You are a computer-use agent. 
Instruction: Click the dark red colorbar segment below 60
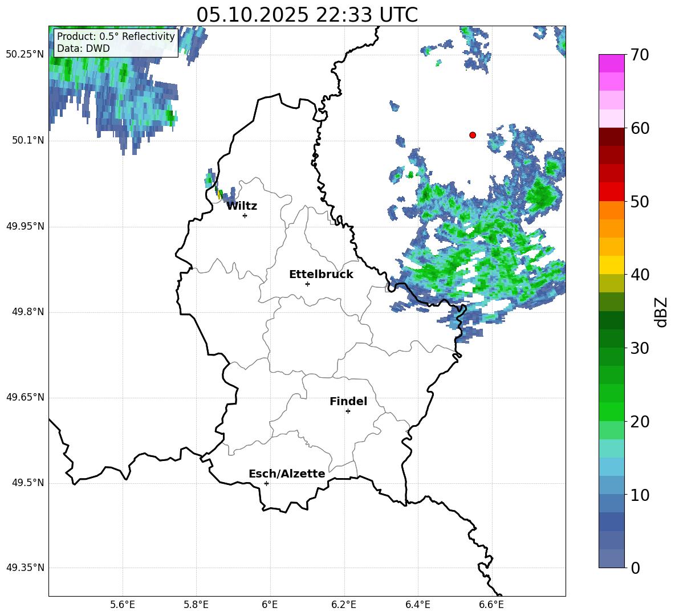611,137
